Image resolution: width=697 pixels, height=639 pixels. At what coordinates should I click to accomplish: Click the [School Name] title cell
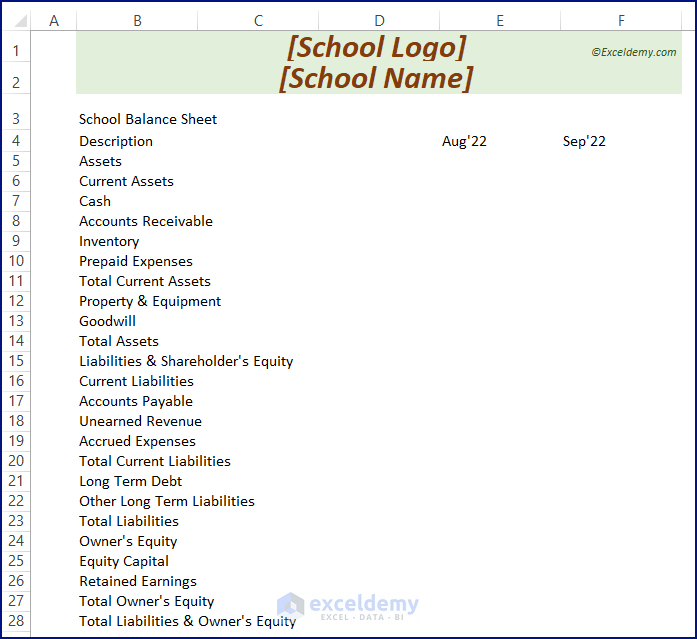(376, 78)
